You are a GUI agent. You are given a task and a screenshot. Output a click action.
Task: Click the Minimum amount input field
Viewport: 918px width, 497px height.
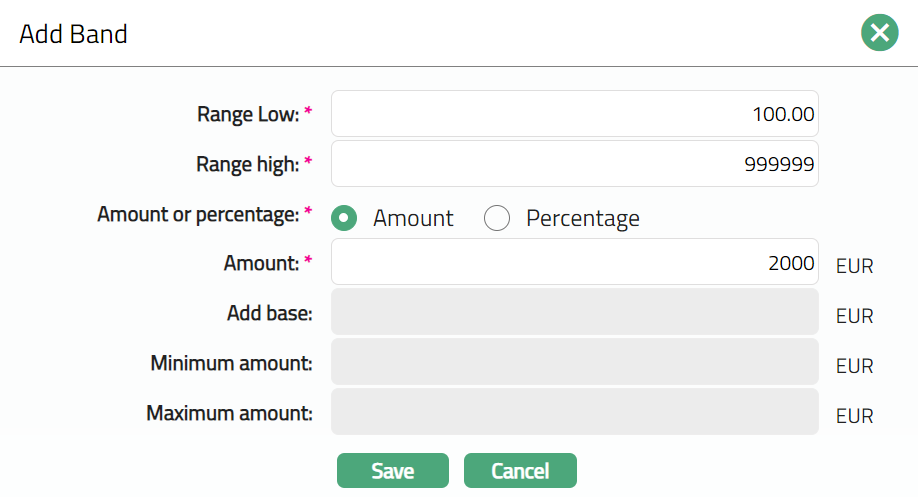click(574, 362)
